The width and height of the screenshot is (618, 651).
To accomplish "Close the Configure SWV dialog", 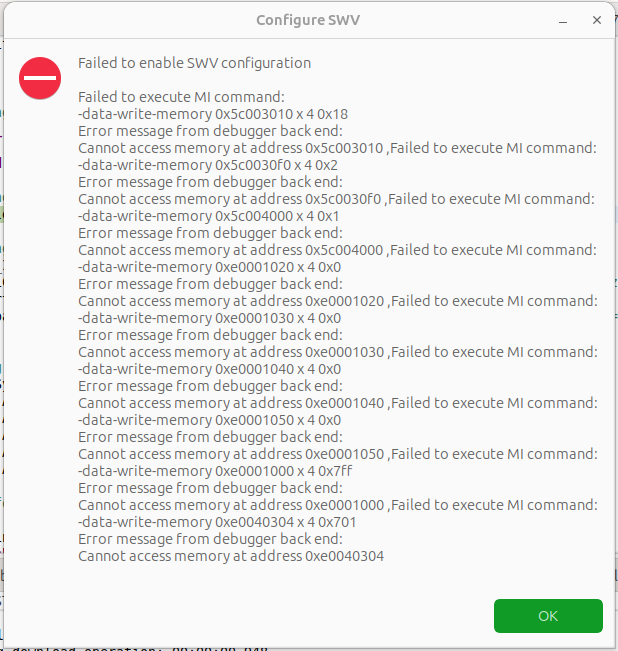I will pos(596,19).
